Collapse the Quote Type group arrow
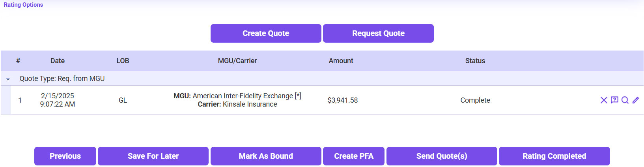644x167 pixels. point(8,79)
